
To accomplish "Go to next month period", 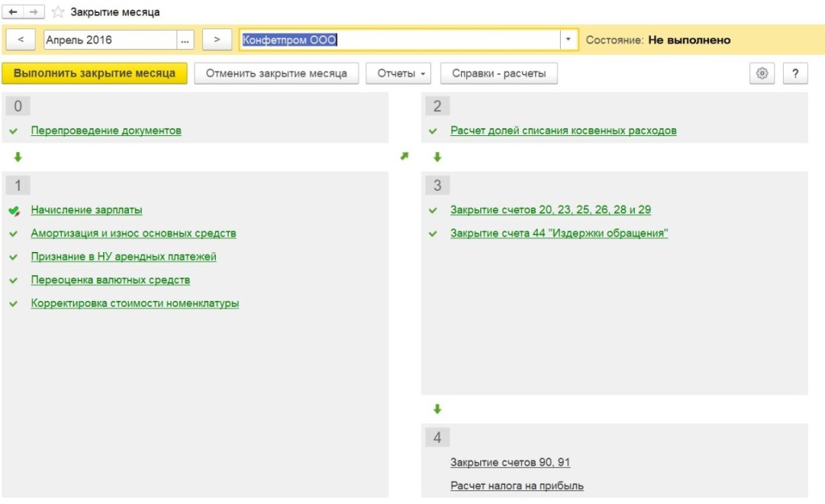I will 217,39.
